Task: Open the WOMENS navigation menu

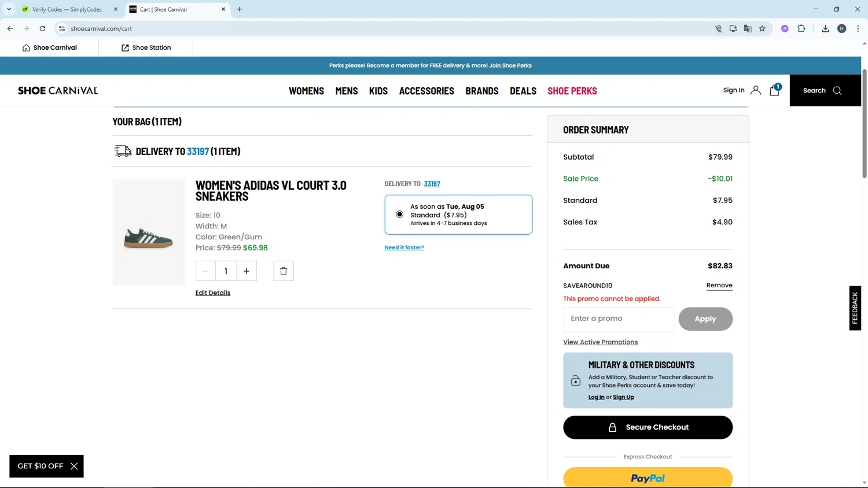Action: [x=306, y=91]
